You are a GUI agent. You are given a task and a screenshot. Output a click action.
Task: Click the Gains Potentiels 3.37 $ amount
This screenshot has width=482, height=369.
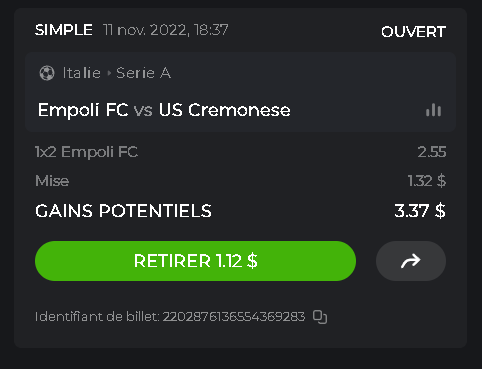420,211
